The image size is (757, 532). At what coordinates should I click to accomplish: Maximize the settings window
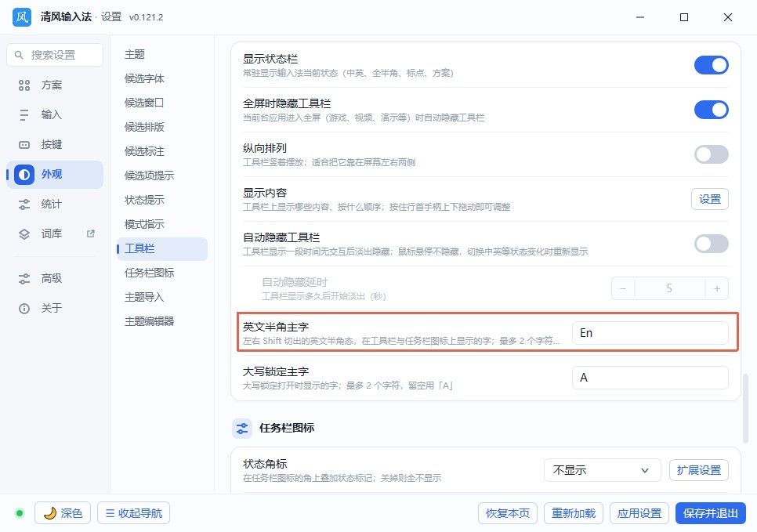pyautogui.click(x=684, y=17)
